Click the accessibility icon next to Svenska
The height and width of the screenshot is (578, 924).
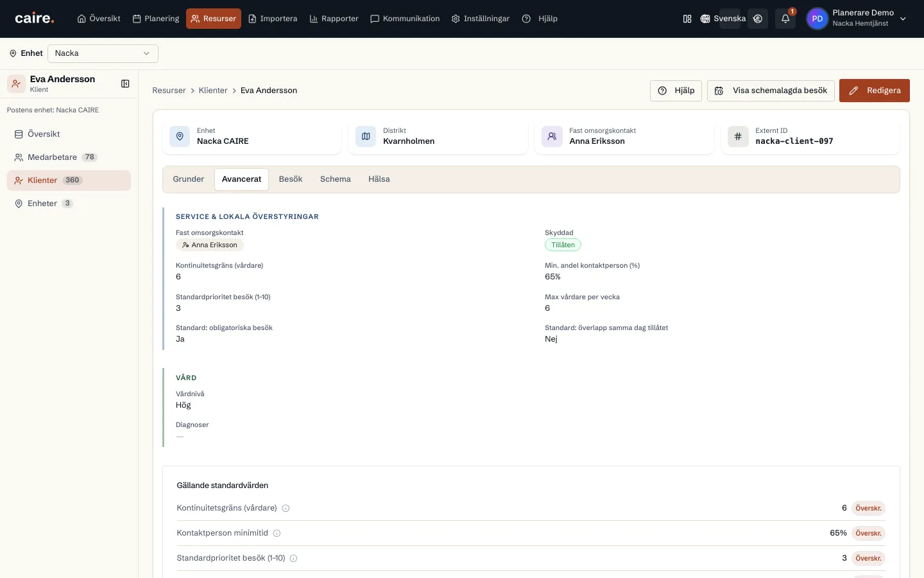pyautogui.click(x=758, y=19)
